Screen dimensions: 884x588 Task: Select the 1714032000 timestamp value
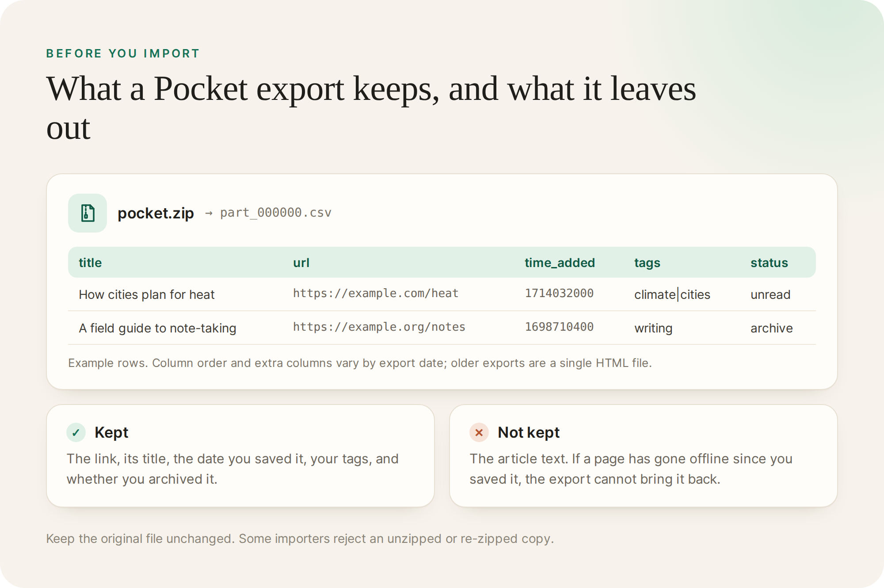(559, 293)
